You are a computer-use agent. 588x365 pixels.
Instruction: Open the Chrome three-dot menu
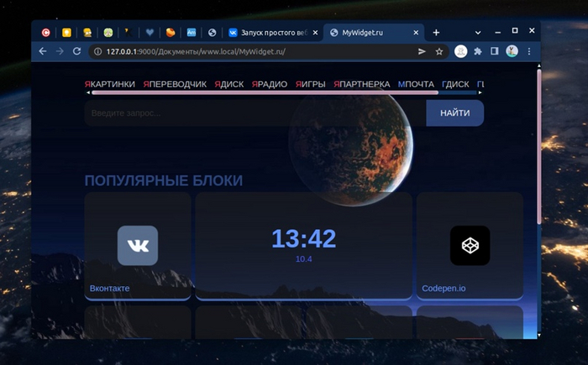528,51
